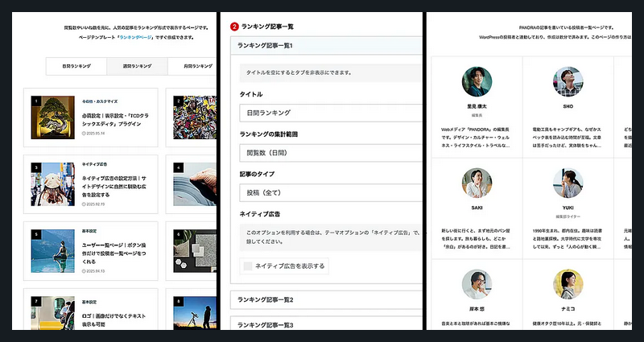Viewport: 644px width, 342px height.
Task: Open SHO's avatar photo
Action: coord(568,82)
